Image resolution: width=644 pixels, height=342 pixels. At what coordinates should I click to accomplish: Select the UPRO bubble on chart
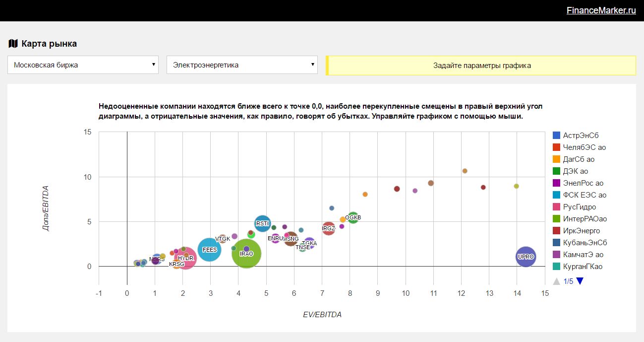(x=526, y=257)
